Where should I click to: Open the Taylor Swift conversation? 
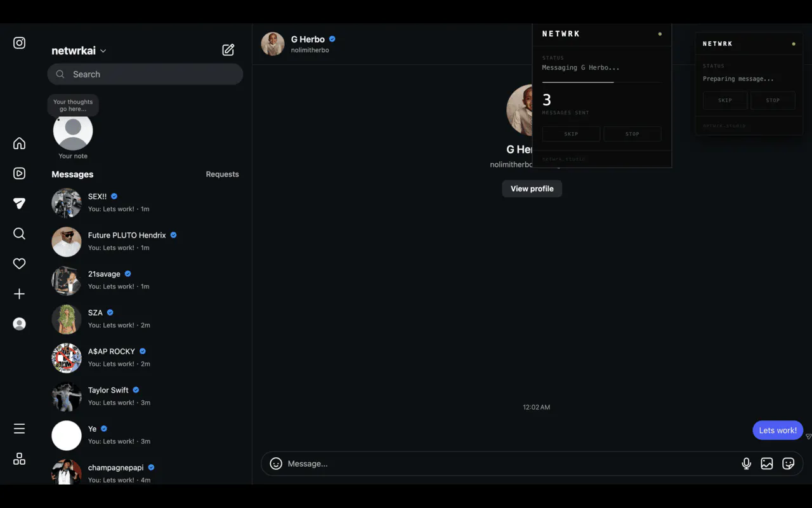145,396
